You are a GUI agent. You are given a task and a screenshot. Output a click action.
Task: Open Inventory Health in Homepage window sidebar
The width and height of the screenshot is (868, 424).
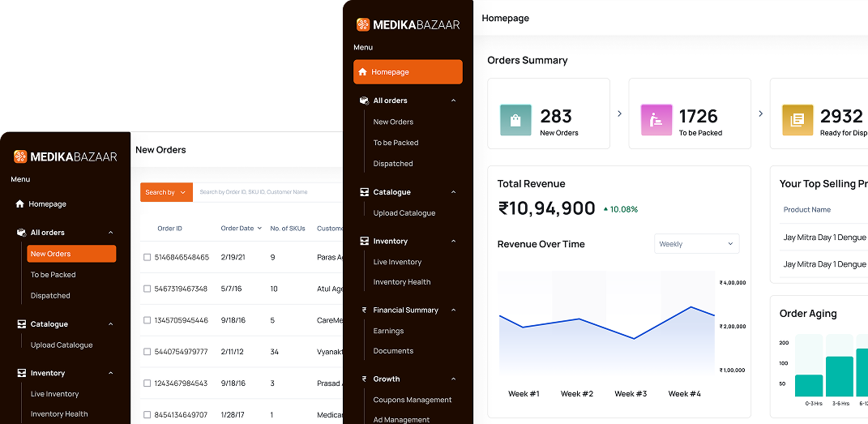(x=402, y=282)
